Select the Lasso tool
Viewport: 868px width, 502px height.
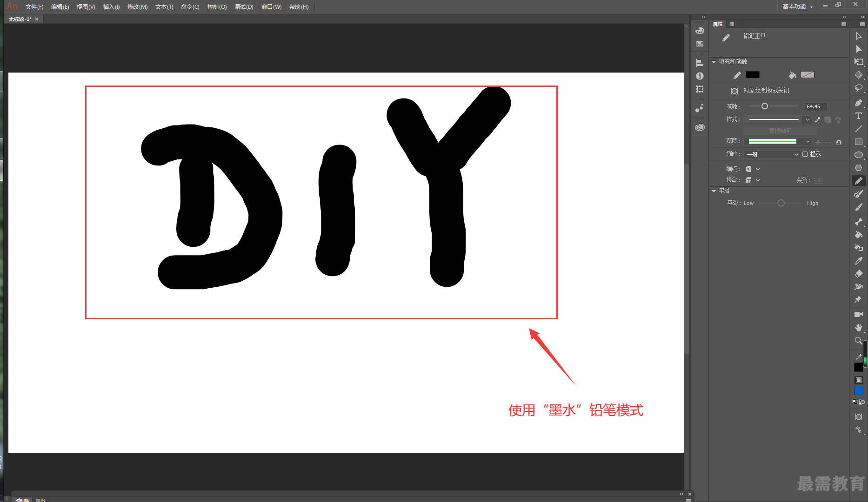(x=859, y=88)
